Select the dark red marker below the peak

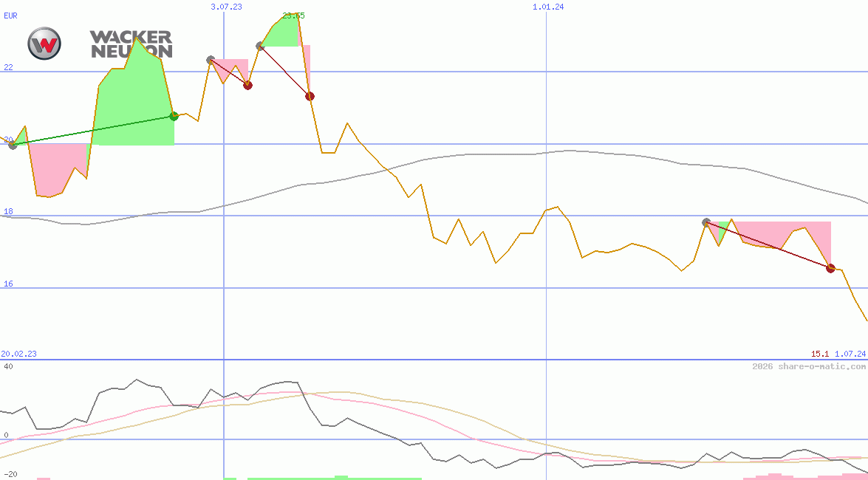click(310, 95)
